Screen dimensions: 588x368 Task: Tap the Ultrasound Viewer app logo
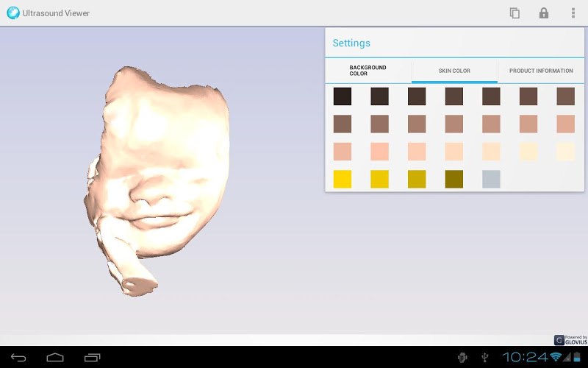coord(12,13)
